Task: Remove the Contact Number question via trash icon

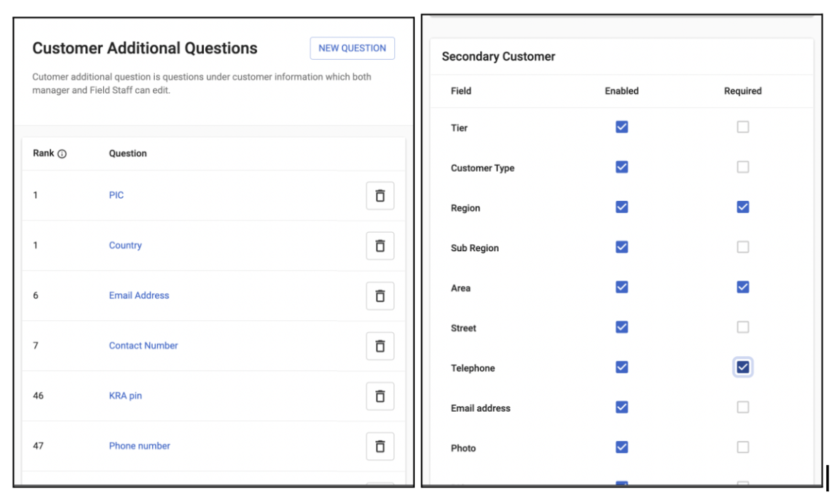Action: pyautogui.click(x=380, y=346)
